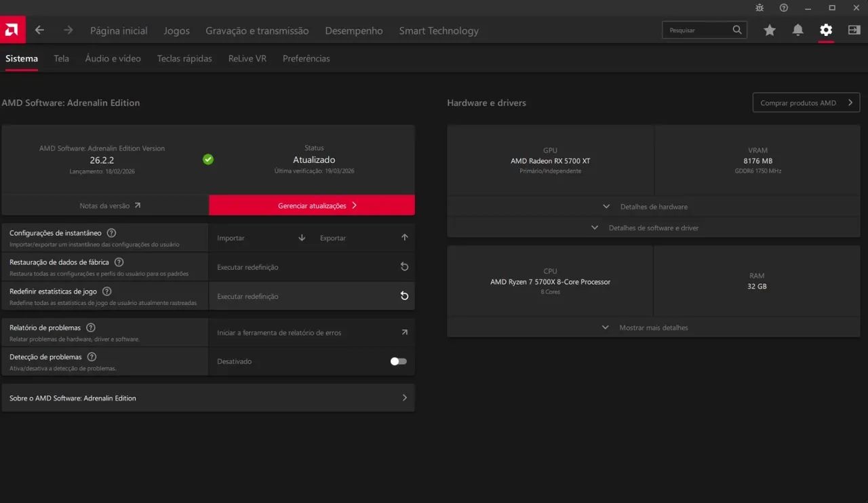
Task: Maximize the AMD Software window
Action: [832, 7]
